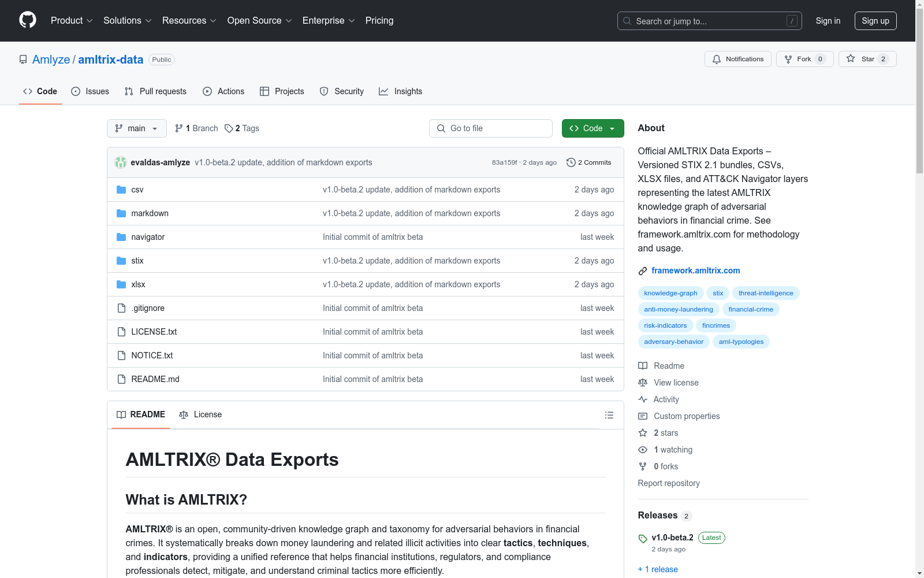
Task: Expand the Enterprise menu
Action: point(329,20)
